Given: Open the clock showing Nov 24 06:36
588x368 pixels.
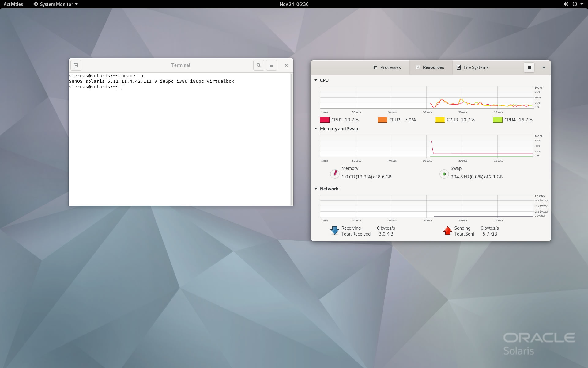Looking at the screenshot, I should 294,4.
